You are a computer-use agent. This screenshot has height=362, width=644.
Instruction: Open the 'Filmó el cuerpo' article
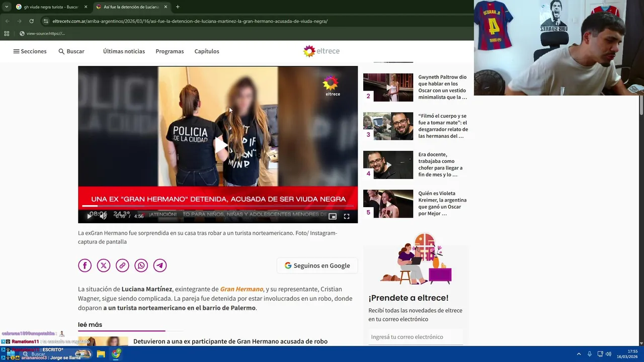pos(443,126)
